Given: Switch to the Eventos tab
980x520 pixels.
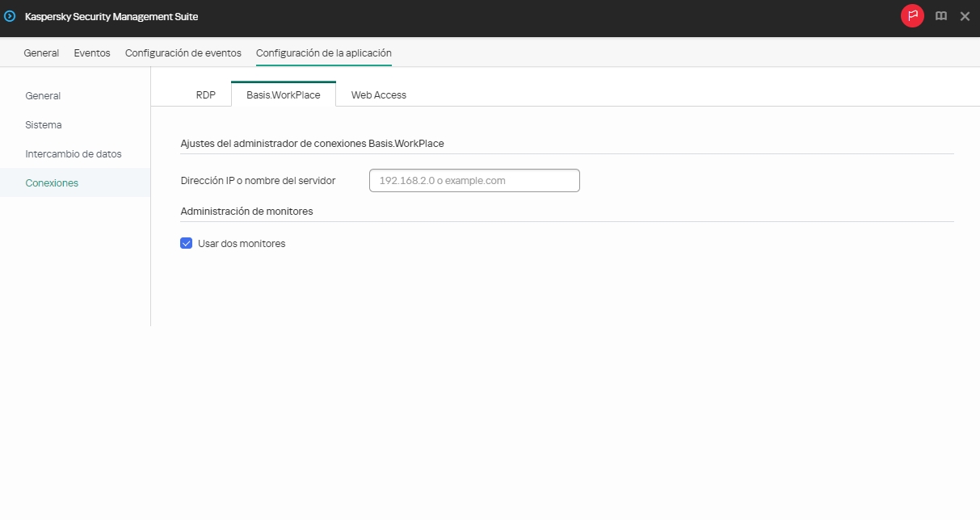Looking at the screenshot, I should coord(91,52).
